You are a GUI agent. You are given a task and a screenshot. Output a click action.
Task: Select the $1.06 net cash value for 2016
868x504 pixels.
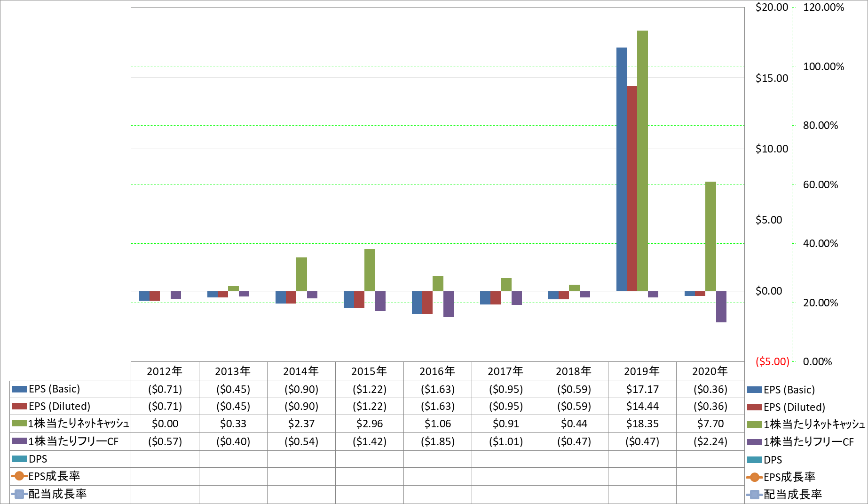coord(438,424)
